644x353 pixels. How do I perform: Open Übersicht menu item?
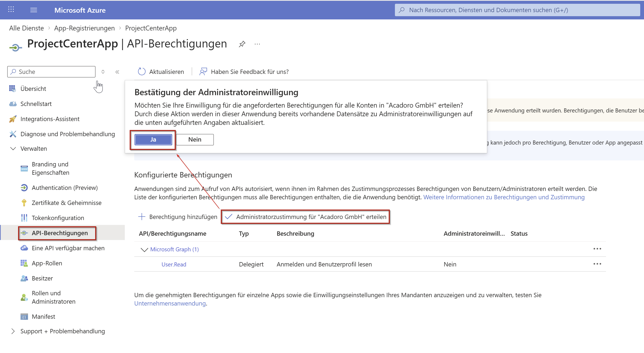tap(33, 88)
